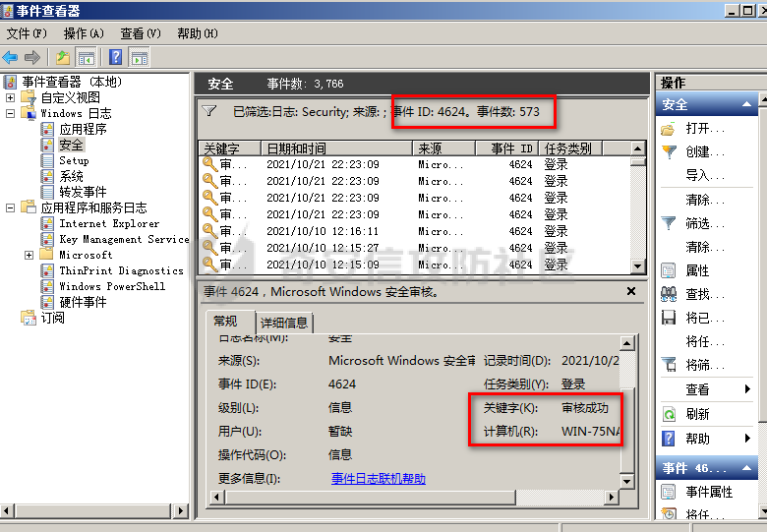
Task: Click details pane horizontal scroll right arrow
Action: pos(611,498)
